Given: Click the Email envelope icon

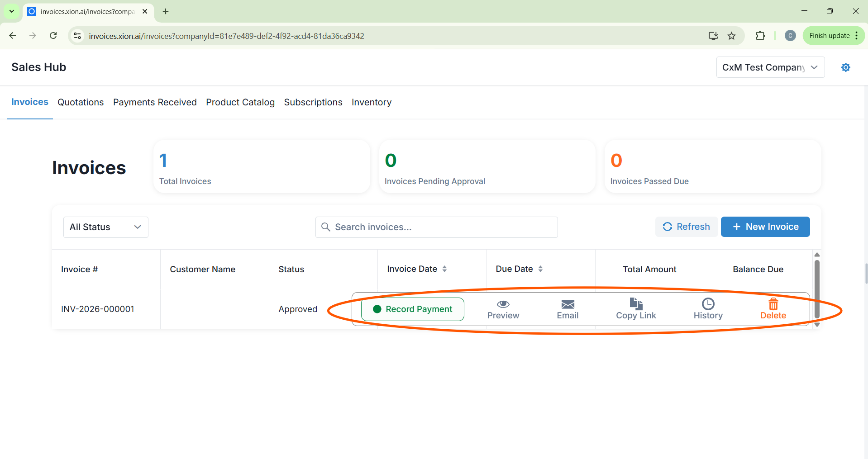Looking at the screenshot, I should tap(568, 304).
